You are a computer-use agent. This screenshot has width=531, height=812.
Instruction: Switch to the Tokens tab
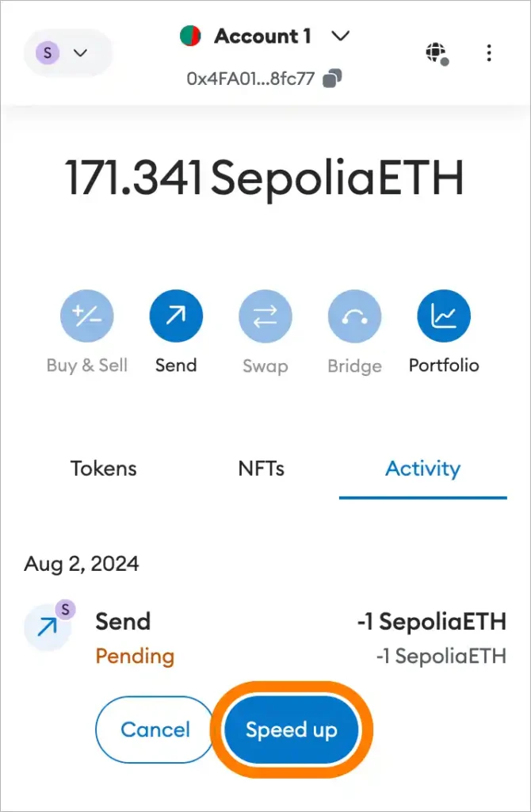coord(104,469)
